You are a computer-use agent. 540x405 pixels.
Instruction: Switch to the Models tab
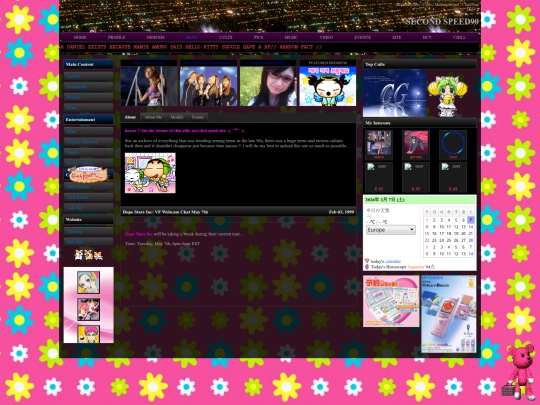177,117
